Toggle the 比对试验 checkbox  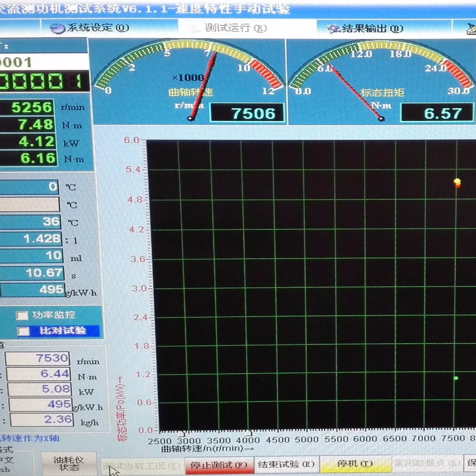pyautogui.click(x=23, y=331)
